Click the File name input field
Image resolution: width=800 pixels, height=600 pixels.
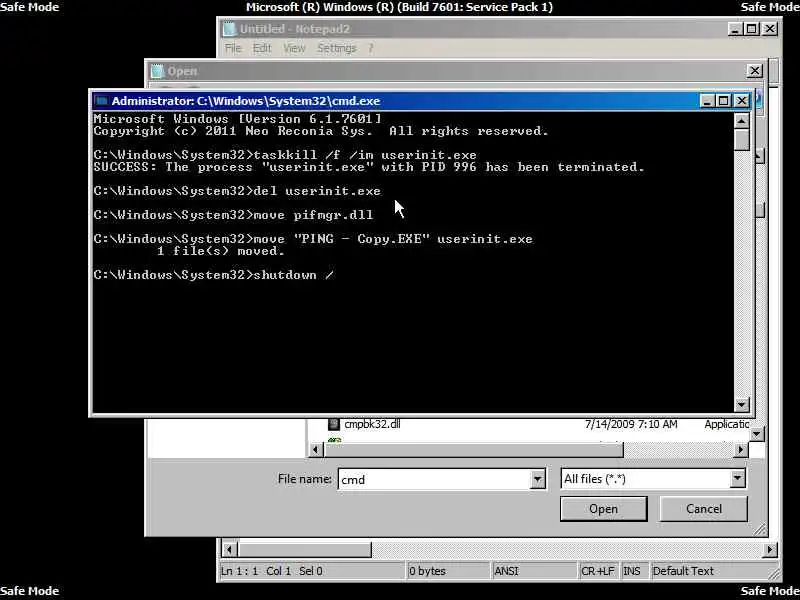[x=434, y=479]
